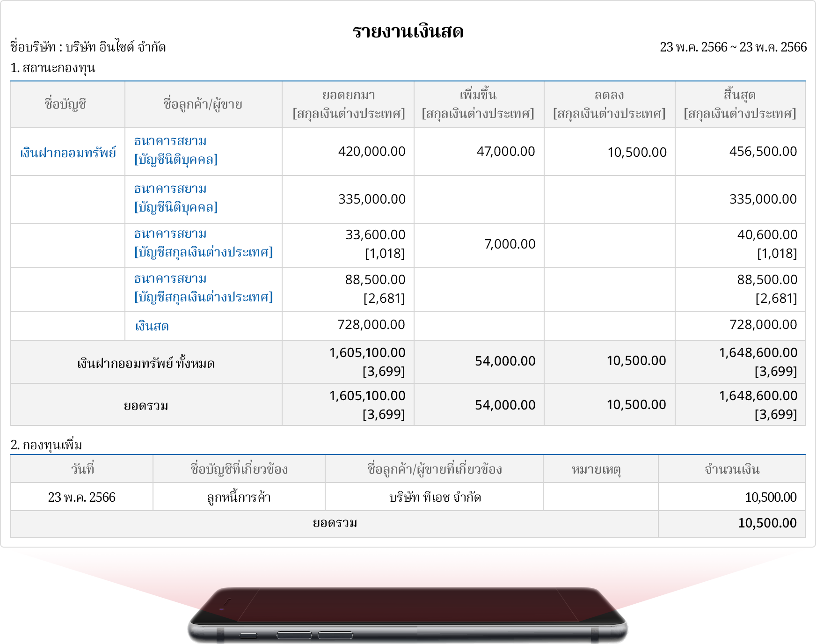
Task: Click the หมายเหตุ column header
Action: [x=596, y=469]
